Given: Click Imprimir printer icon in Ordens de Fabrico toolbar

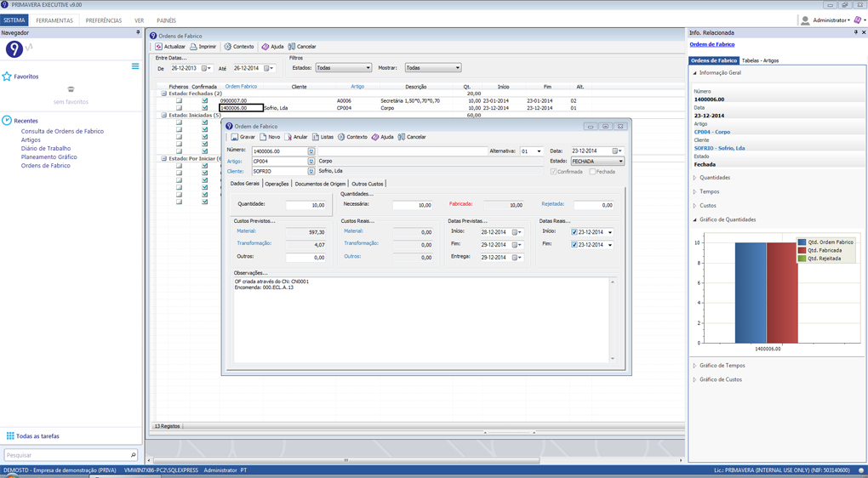Looking at the screenshot, I should pos(193,47).
